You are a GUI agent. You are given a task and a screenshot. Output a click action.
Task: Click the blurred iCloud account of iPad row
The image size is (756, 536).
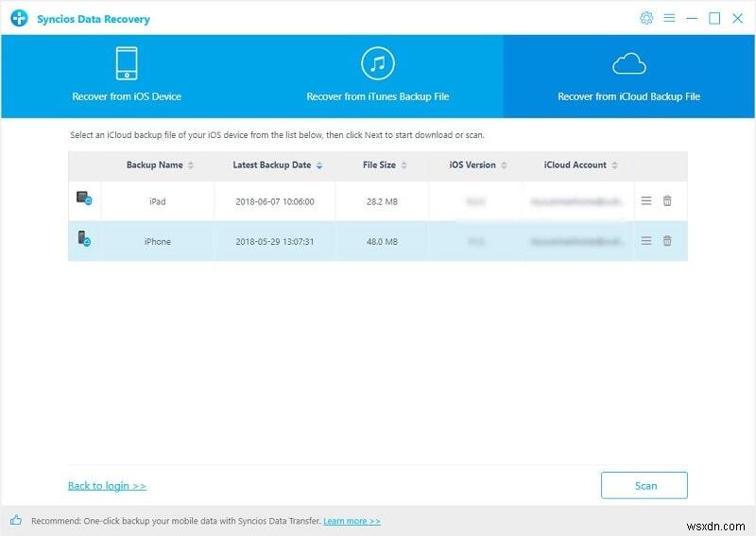click(576, 201)
